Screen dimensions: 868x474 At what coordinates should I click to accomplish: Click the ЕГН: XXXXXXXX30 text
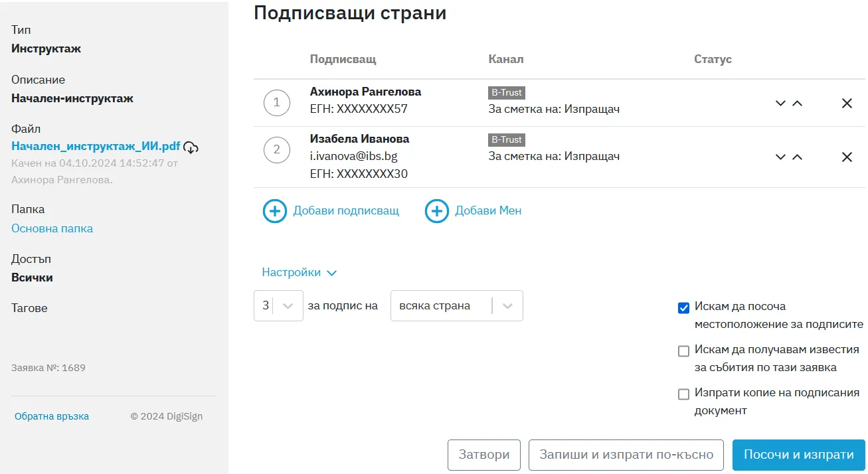pyautogui.click(x=359, y=174)
